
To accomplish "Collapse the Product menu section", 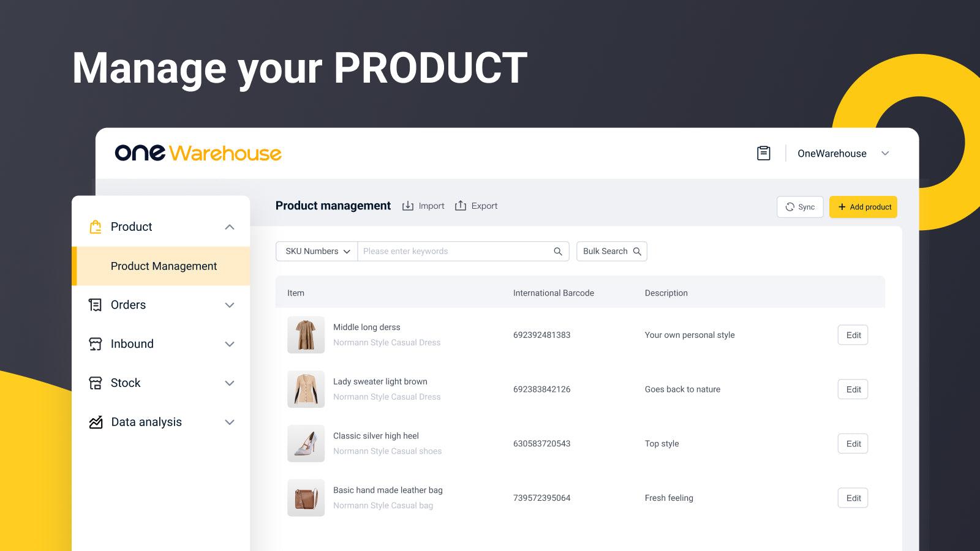I will (x=230, y=227).
